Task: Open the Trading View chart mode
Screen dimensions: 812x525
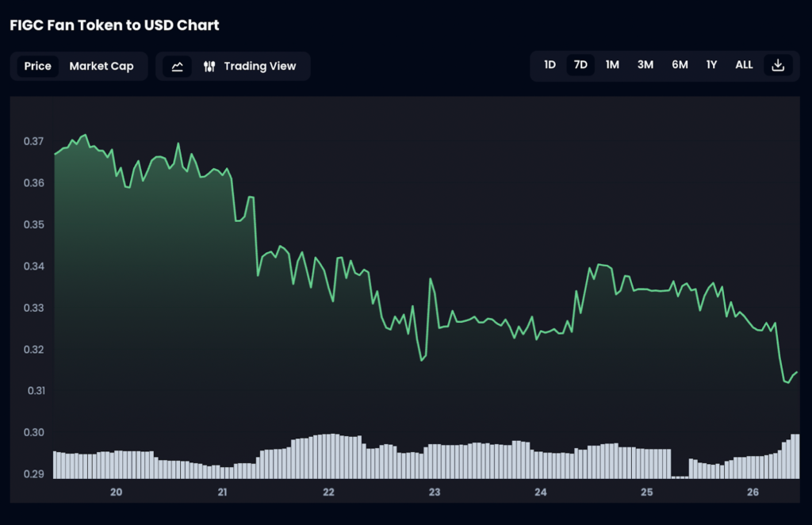Action: click(259, 66)
